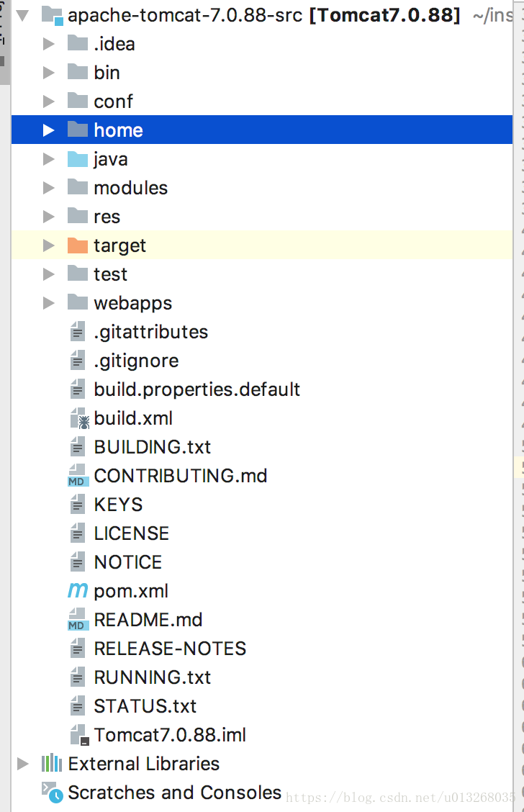Image resolution: width=524 pixels, height=812 pixels.
Task: Expand the test folder arrow
Action: (49, 274)
